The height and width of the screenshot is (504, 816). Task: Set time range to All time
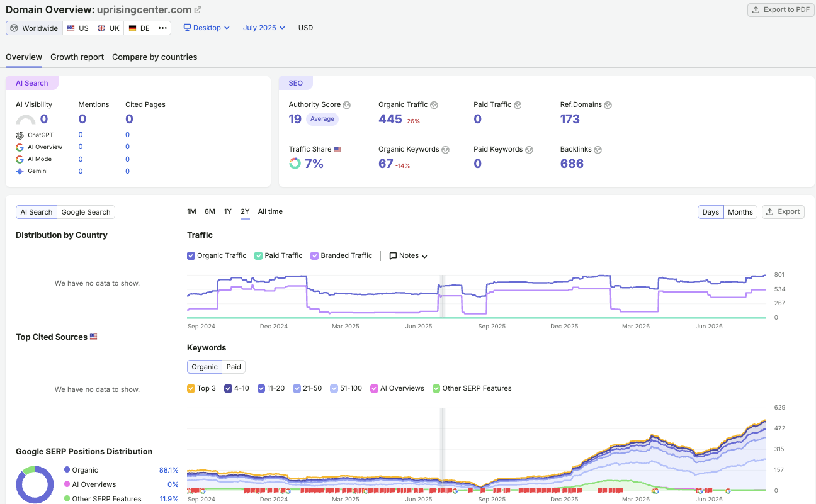(270, 212)
